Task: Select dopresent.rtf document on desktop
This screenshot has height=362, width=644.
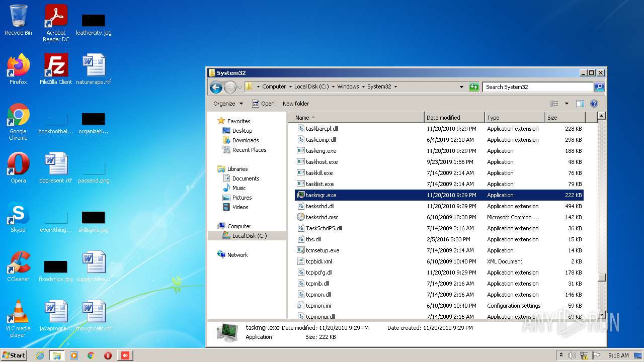Action: click(x=56, y=168)
